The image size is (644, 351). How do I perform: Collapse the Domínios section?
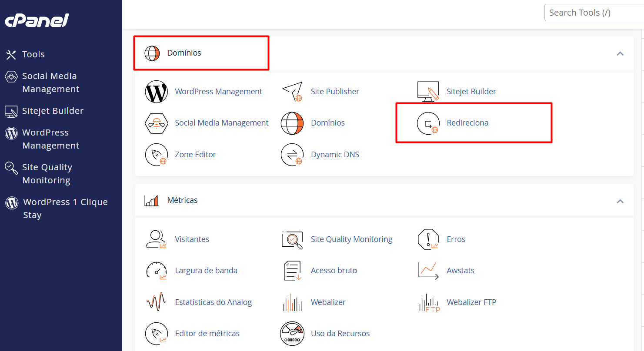click(x=620, y=53)
